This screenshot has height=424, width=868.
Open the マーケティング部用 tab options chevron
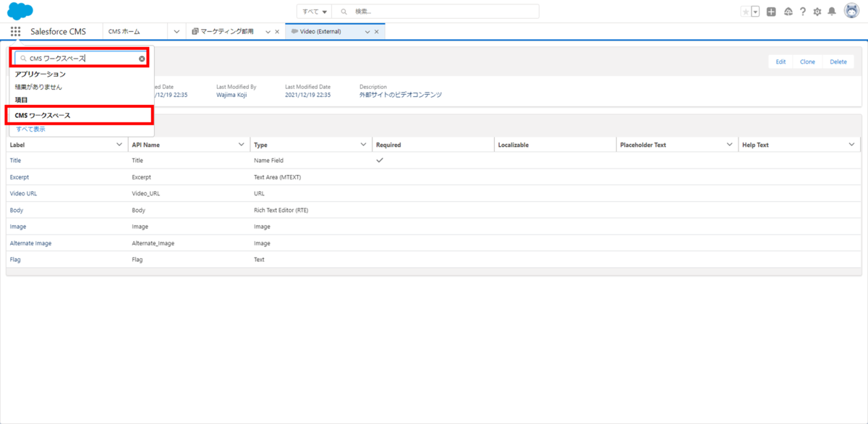[x=268, y=32]
